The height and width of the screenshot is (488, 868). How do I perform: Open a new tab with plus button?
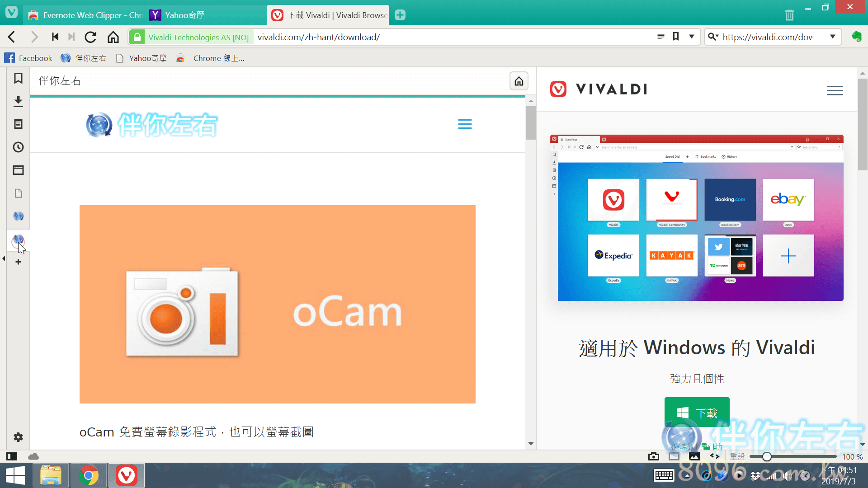coord(400,15)
